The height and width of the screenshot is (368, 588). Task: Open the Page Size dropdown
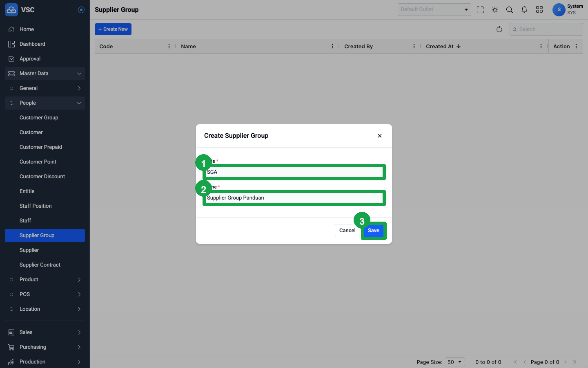(x=455, y=362)
